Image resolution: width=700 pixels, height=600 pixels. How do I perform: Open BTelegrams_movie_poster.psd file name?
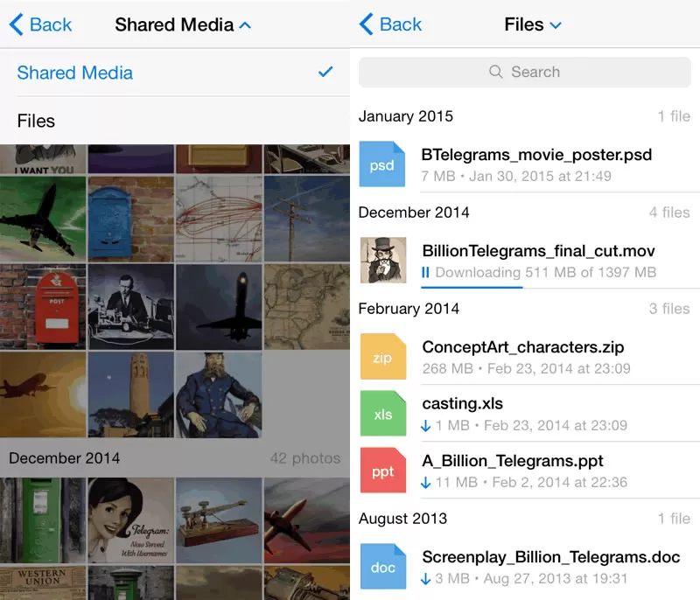click(x=536, y=155)
